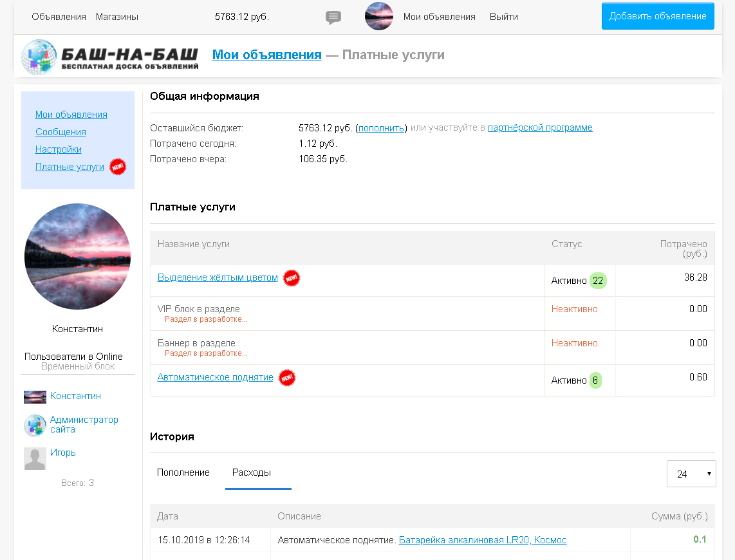Open Магазины in the top menu

(x=117, y=17)
